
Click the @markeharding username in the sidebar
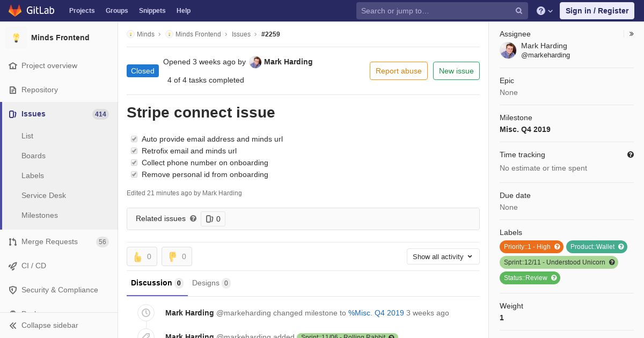point(545,55)
